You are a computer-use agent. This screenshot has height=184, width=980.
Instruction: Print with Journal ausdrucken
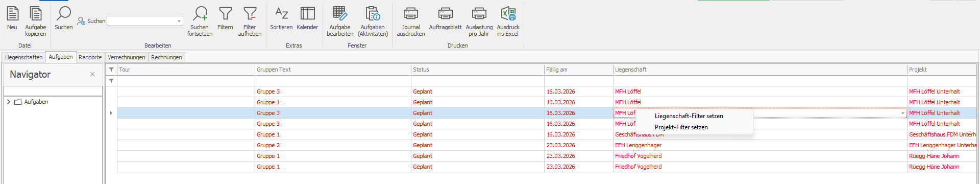(411, 21)
